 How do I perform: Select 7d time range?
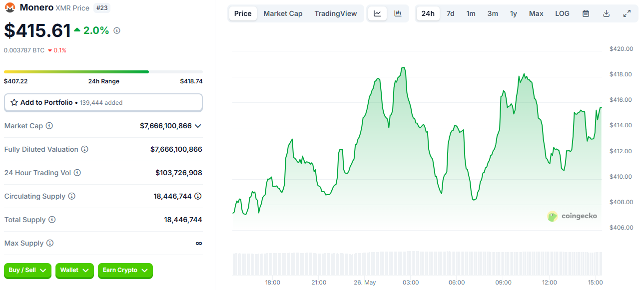(450, 13)
